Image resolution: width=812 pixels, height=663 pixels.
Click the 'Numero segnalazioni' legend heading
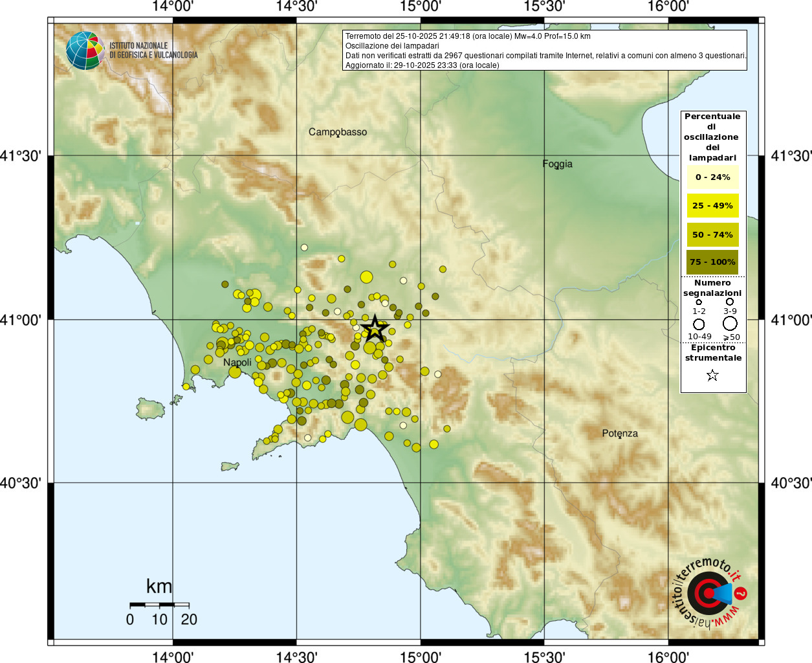click(x=712, y=288)
